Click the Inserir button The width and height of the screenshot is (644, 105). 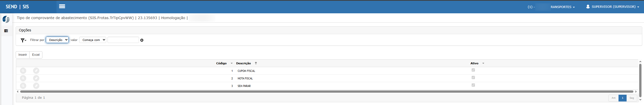[22, 55]
